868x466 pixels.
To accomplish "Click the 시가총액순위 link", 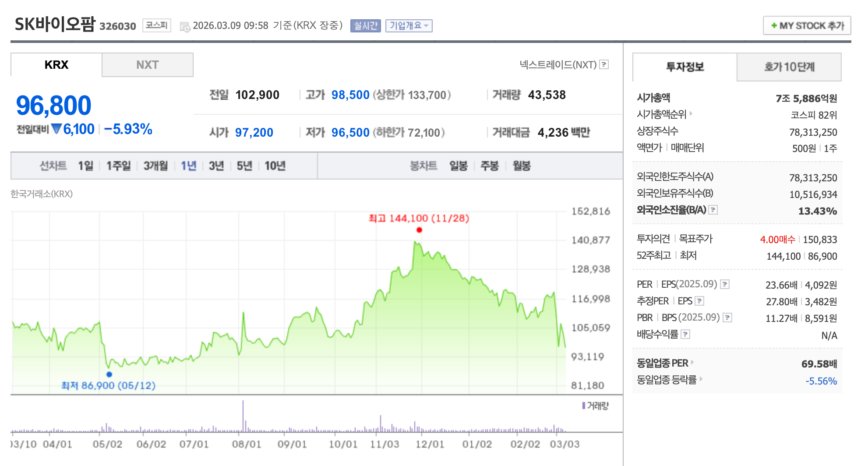I will 662,114.
